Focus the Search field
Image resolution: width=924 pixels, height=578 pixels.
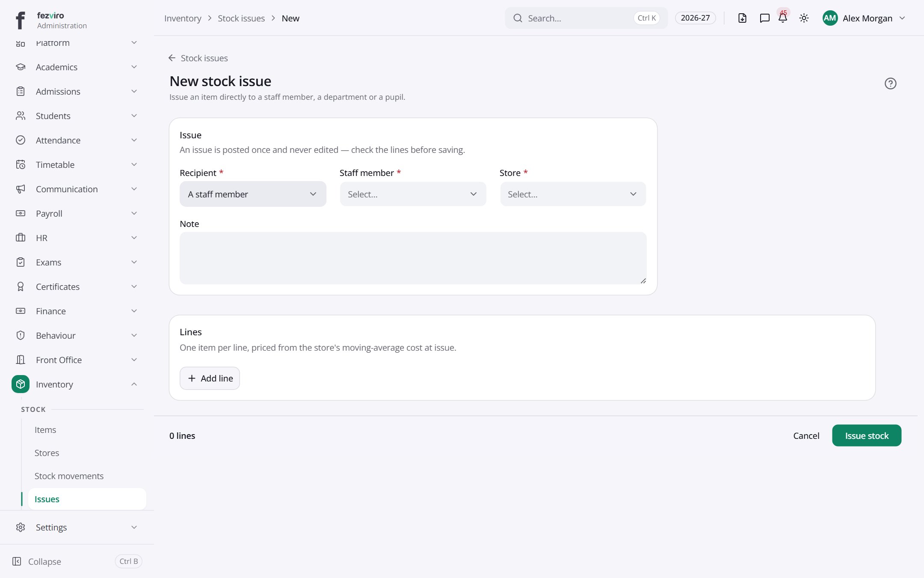click(586, 18)
